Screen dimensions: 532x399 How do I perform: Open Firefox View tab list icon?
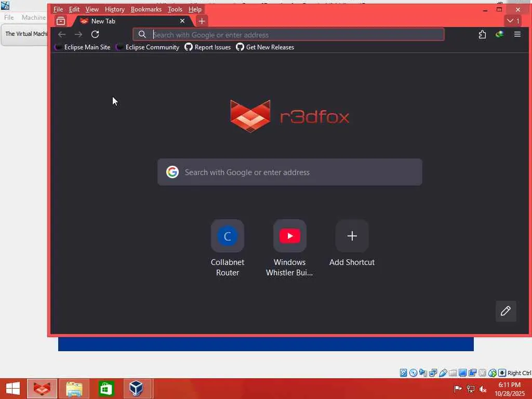pyautogui.click(x=61, y=21)
